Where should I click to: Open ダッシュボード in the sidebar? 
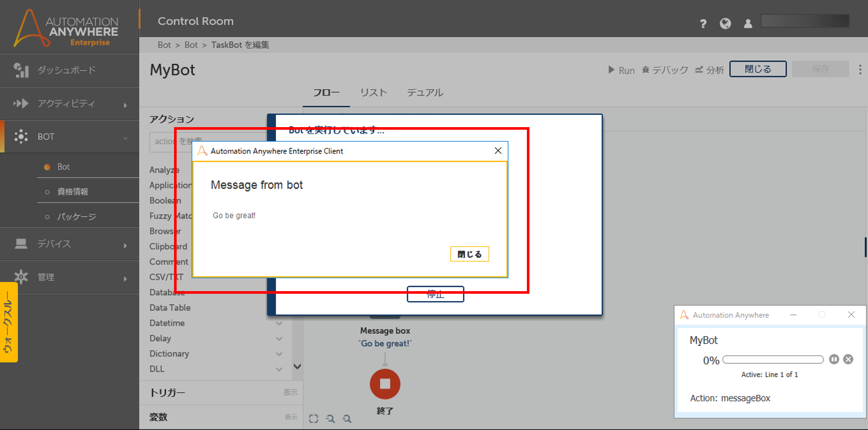point(69,70)
